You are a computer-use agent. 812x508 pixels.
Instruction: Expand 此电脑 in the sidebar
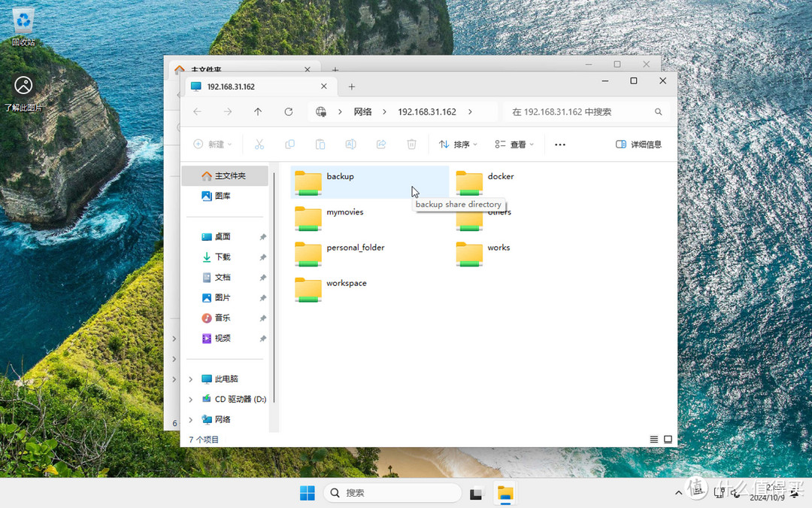(x=189, y=379)
